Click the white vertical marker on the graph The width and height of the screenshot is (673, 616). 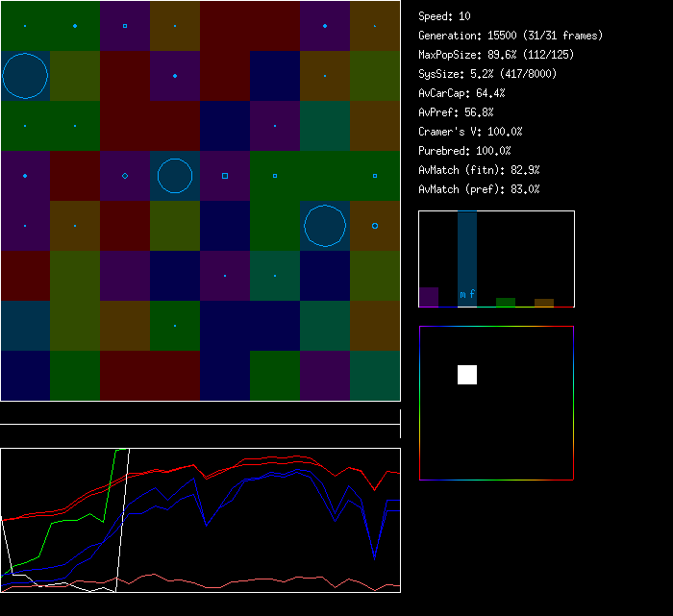(x=129, y=519)
